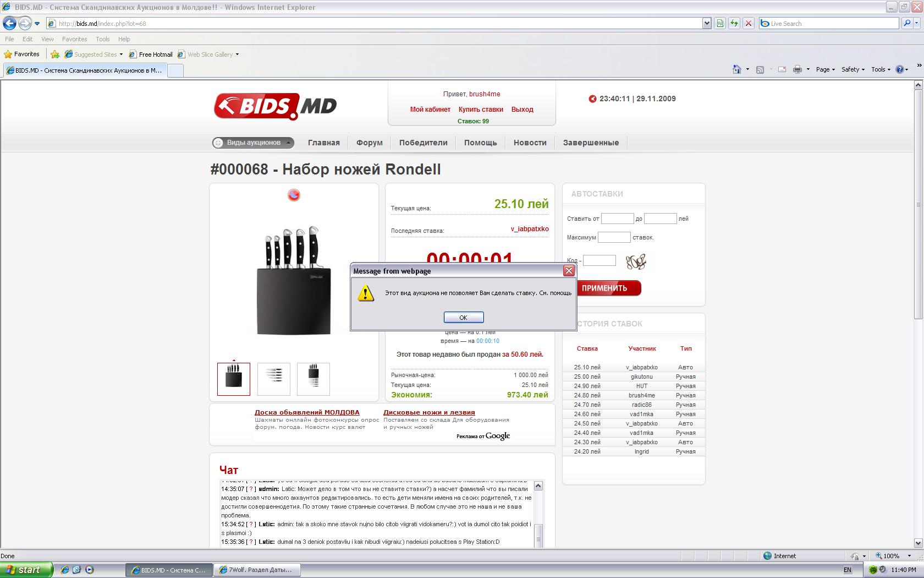Expand the address bar history dropdown
This screenshot has height=578, width=924.
(707, 24)
